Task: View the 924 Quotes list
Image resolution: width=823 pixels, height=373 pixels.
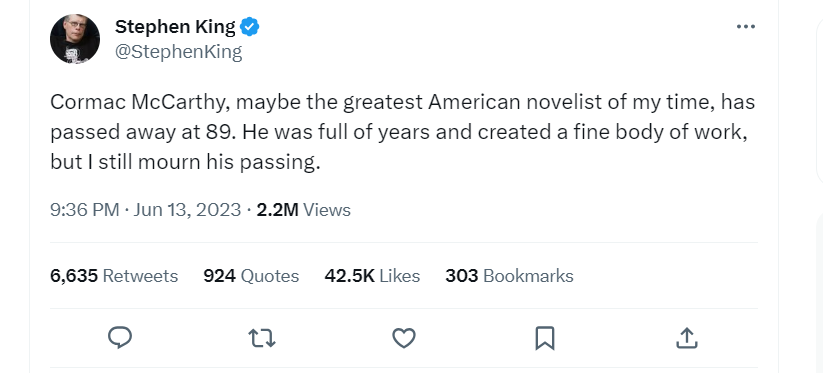Action: coord(251,276)
